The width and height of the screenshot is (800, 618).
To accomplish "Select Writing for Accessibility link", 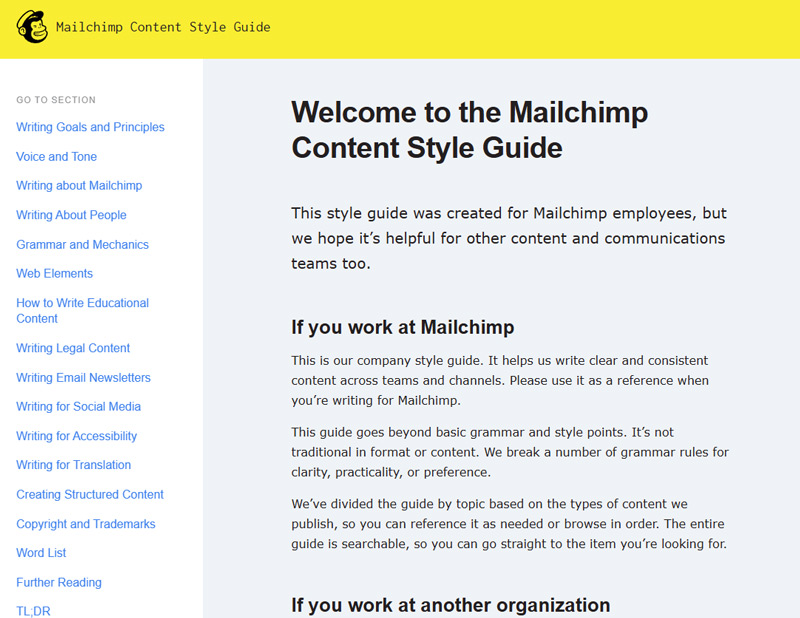I will [76, 436].
